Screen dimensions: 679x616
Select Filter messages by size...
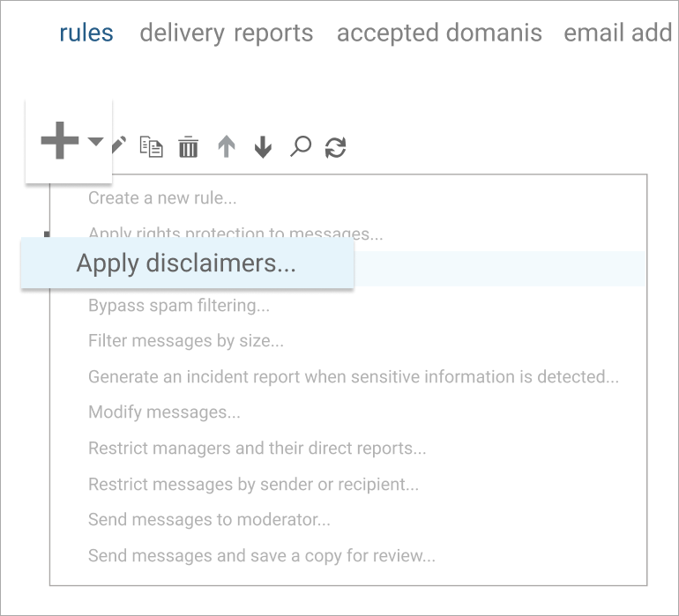coord(186,341)
